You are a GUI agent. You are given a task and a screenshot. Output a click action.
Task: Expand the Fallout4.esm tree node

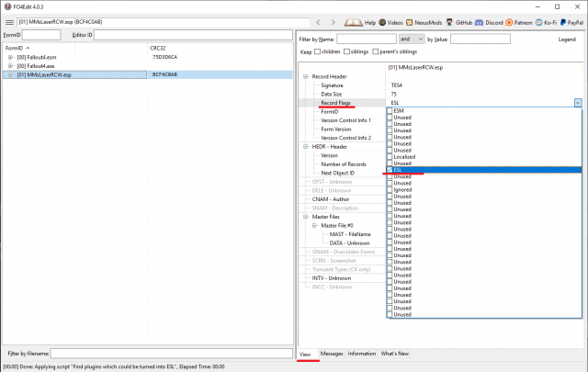coord(10,57)
